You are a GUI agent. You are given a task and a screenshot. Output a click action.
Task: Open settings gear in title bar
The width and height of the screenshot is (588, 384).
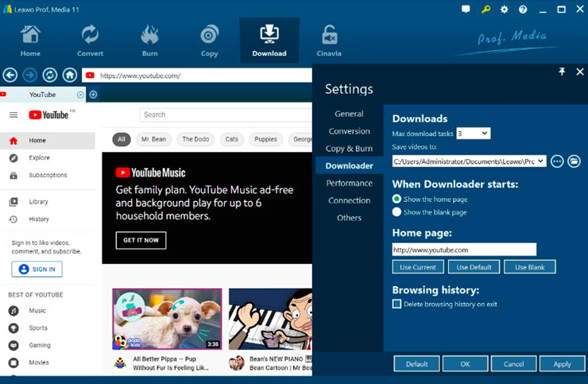pos(505,9)
